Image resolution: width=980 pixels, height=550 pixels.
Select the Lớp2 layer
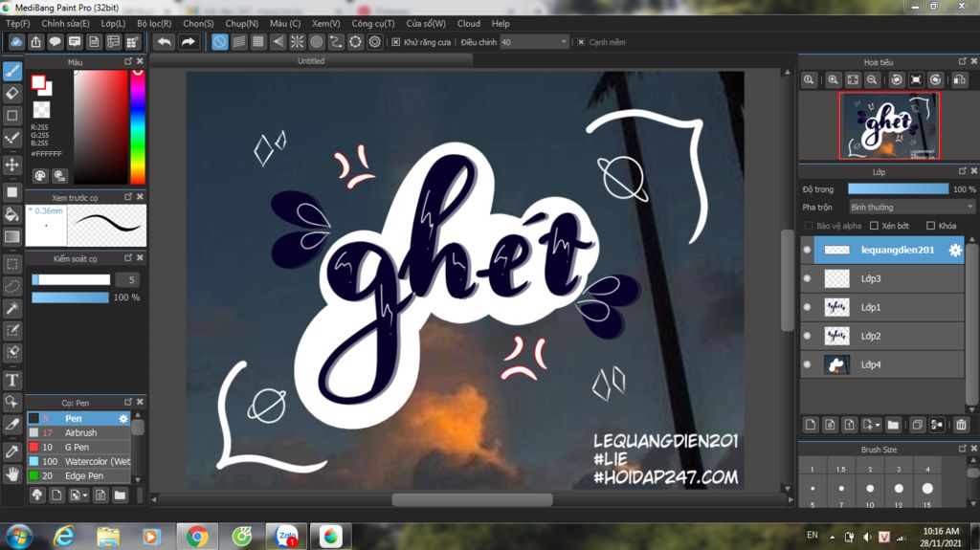pyautogui.click(x=882, y=336)
